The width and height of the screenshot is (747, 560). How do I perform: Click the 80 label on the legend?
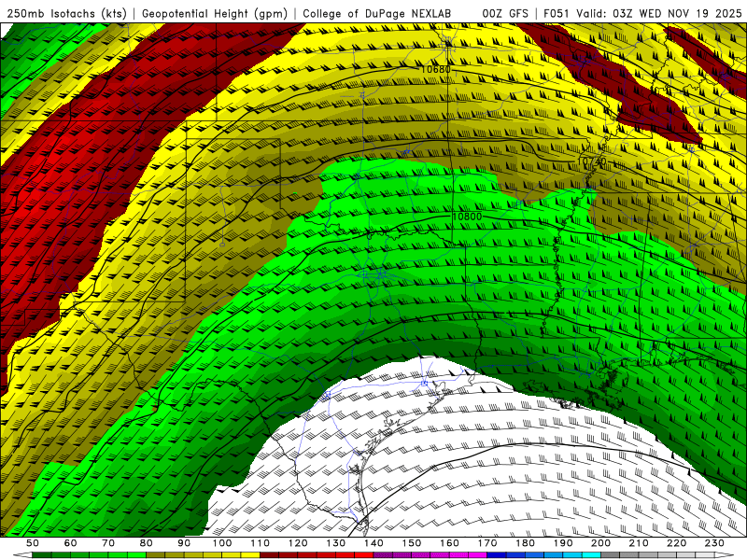(x=146, y=543)
